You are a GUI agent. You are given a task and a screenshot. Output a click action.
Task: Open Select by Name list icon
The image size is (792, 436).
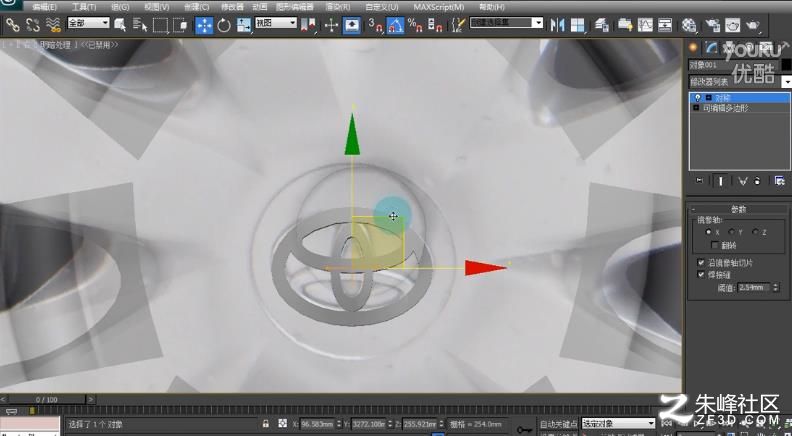pos(140,25)
